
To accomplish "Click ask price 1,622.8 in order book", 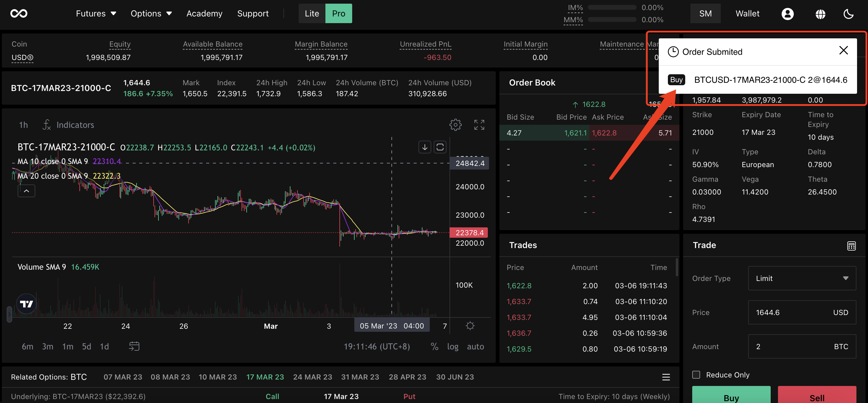I will pos(604,133).
